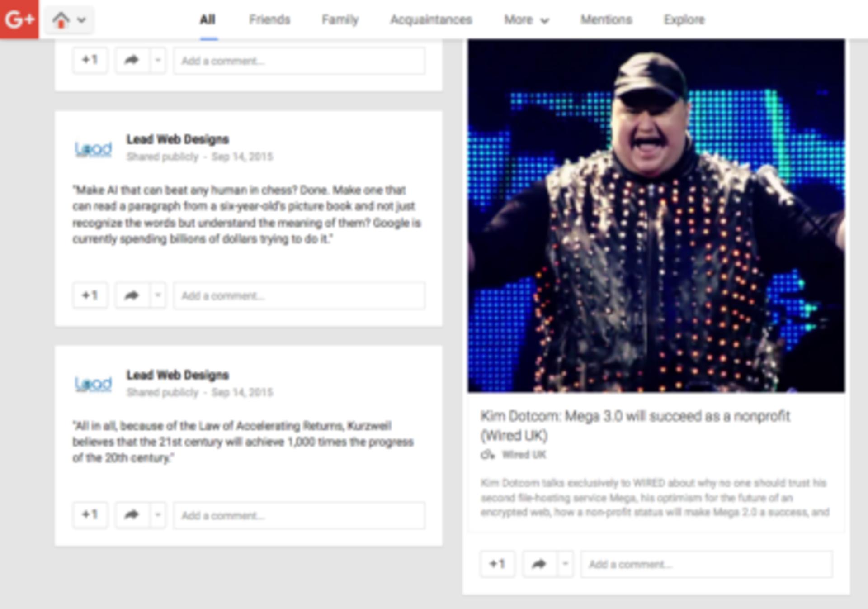This screenshot has height=609, width=868.
Task: Open the More circles dropdown
Action: pyautogui.click(x=526, y=20)
